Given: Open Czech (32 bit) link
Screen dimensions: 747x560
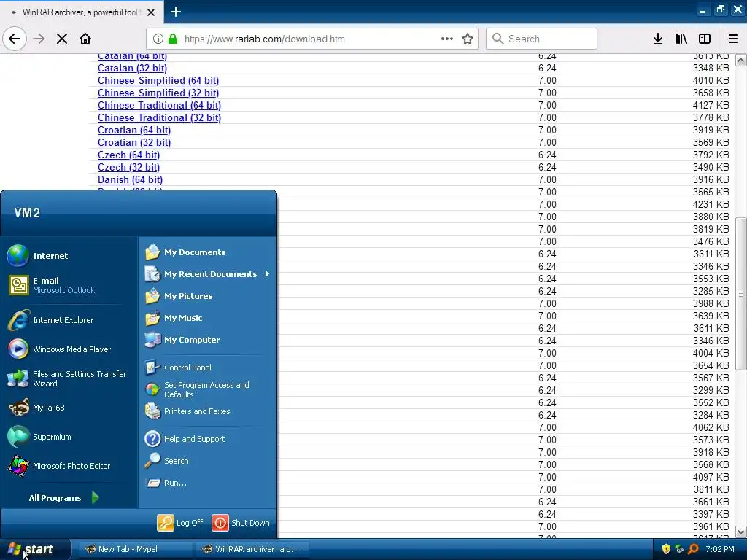Looking at the screenshot, I should [128, 167].
